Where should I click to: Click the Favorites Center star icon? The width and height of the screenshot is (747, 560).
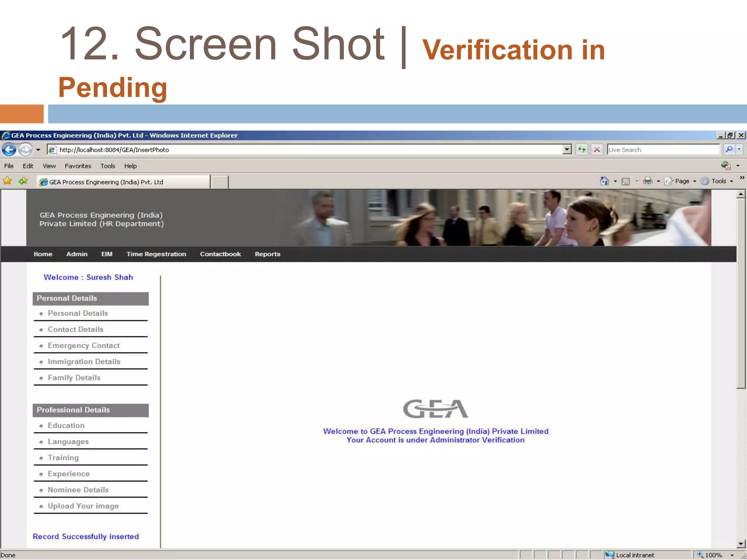click(7, 181)
